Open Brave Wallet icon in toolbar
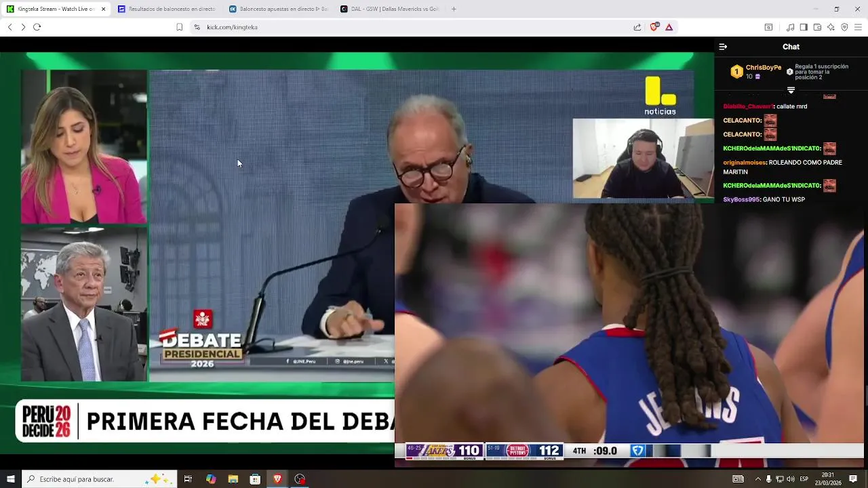Viewport: 868px width, 488px height. coord(817,27)
